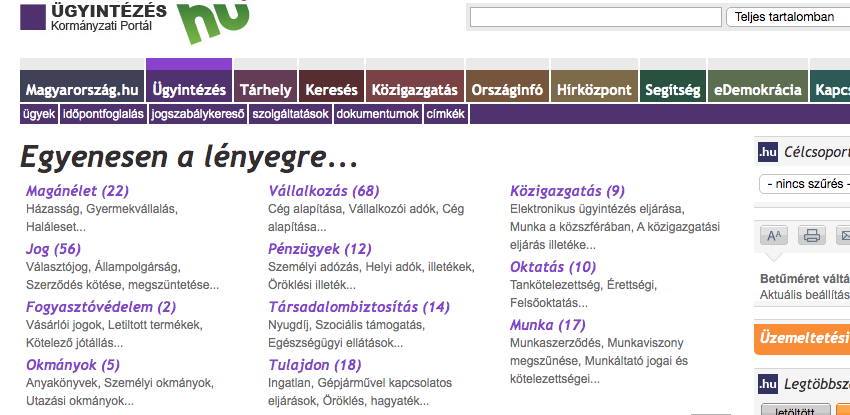850x415 pixels.
Task: Click the letöltött button
Action: 796,410
